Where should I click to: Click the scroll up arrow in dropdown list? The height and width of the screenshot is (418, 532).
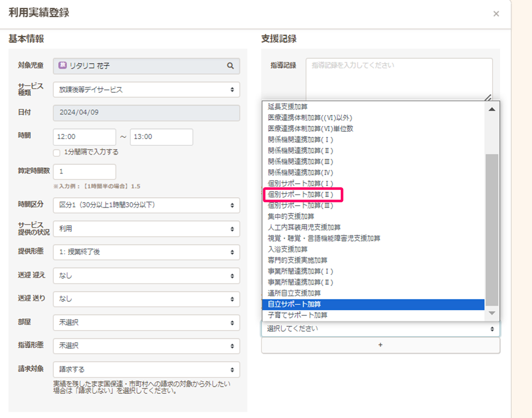coord(492,109)
